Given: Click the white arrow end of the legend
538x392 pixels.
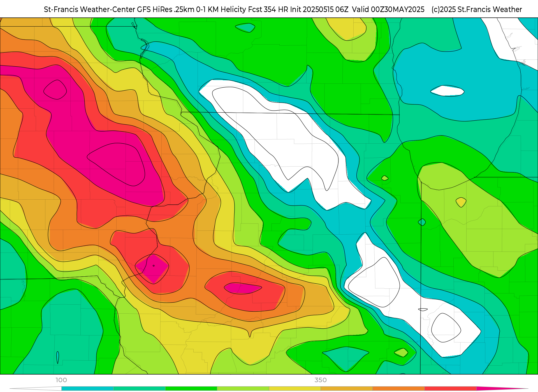Looking at the screenshot, I should tap(36, 389).
